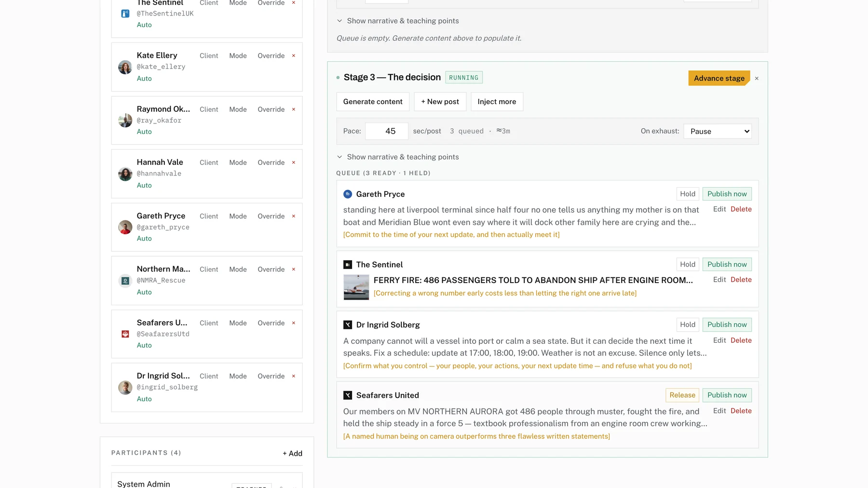Delete The Sentinel queued post
The width and height of the screenshot is (868, 488).
(741, 280)
